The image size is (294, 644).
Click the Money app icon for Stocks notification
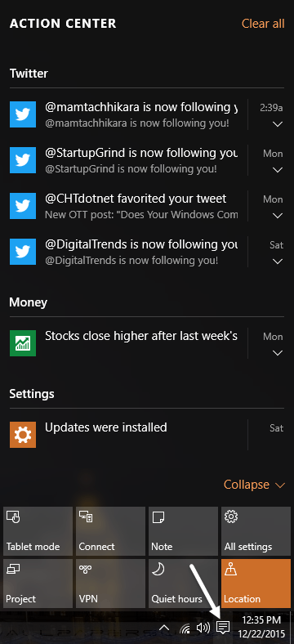point(23,343)
